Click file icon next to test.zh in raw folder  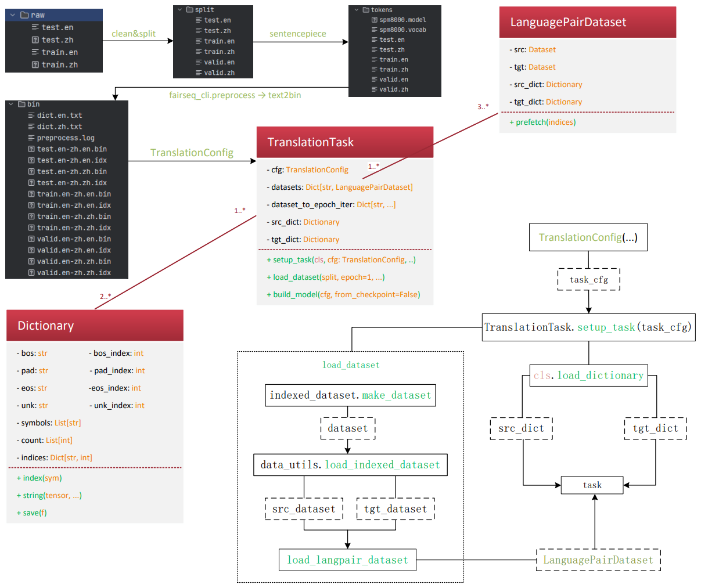(35, 40)
